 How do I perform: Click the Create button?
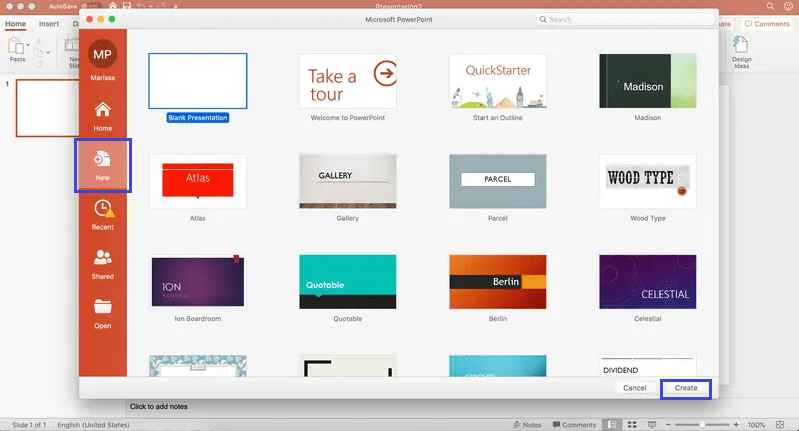686,388
